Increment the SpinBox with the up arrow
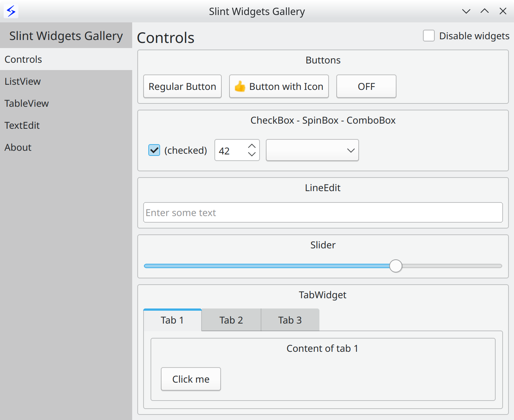Screen dimensions: 514x420 pos(251,145)
